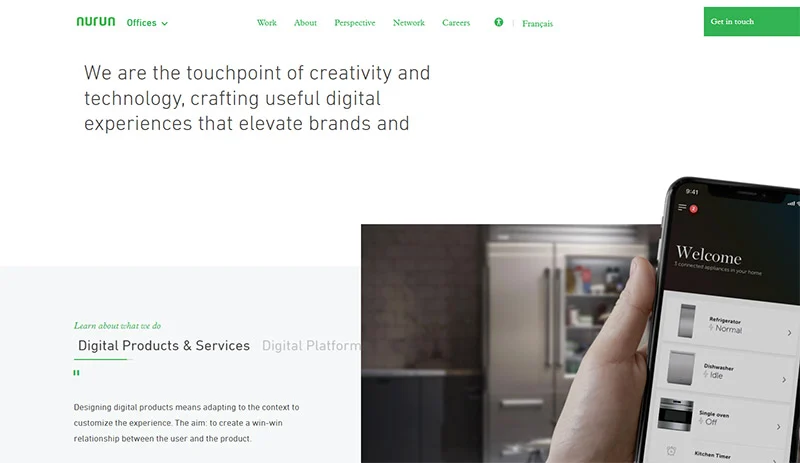
Task: Switch language to Français
Action: (537, 23)
